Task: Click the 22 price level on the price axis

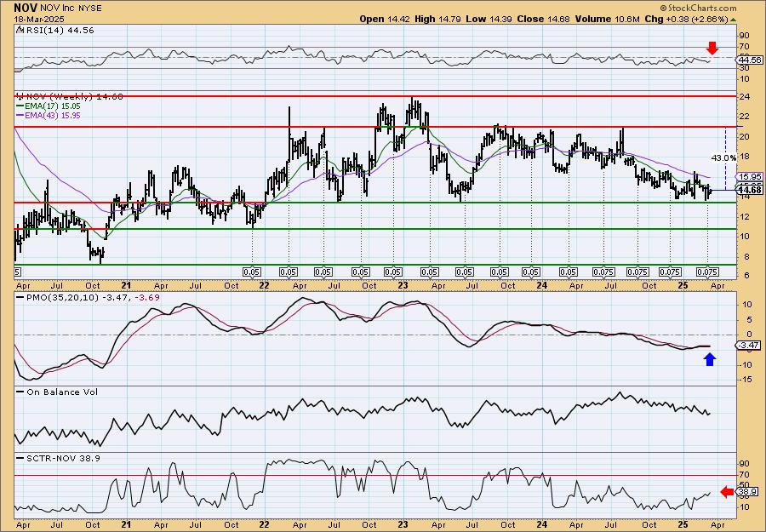Action: 743,117
